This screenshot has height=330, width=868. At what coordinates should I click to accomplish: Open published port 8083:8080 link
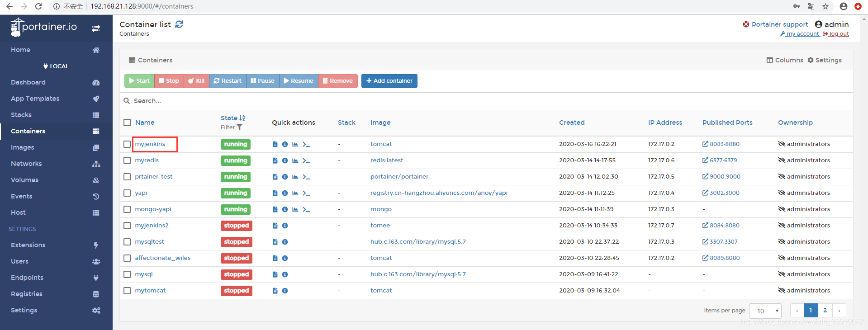pyautogui.click(x=721, y=144)
